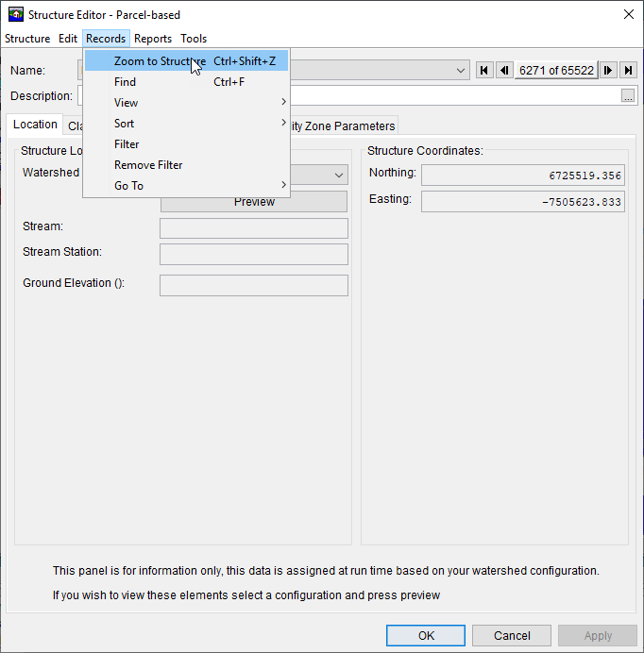Click the Preview button

click(x=254, y=202)
